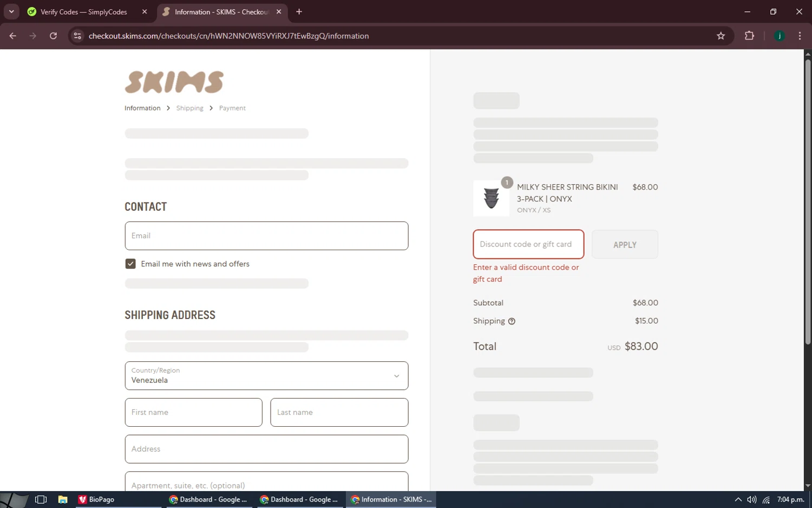Click Apartment, suite, etc. field
Image resolution: width=812 pixels, height=508 pixels.
[x=266, y=481]
